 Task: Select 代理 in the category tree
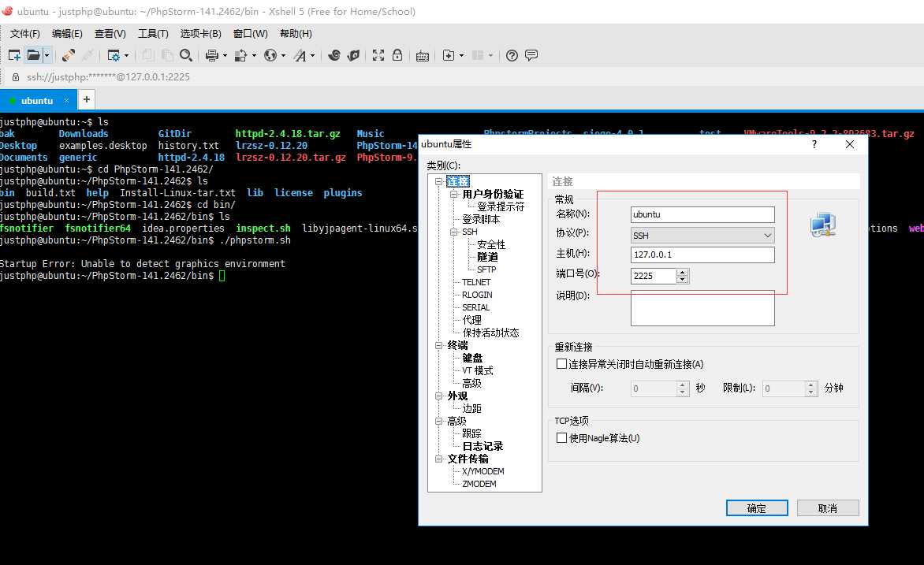[x=471, y=321]
